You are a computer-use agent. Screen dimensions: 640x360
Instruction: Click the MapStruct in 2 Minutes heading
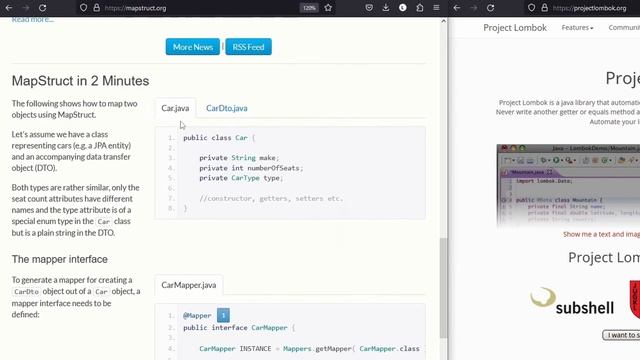pos(80,81)
